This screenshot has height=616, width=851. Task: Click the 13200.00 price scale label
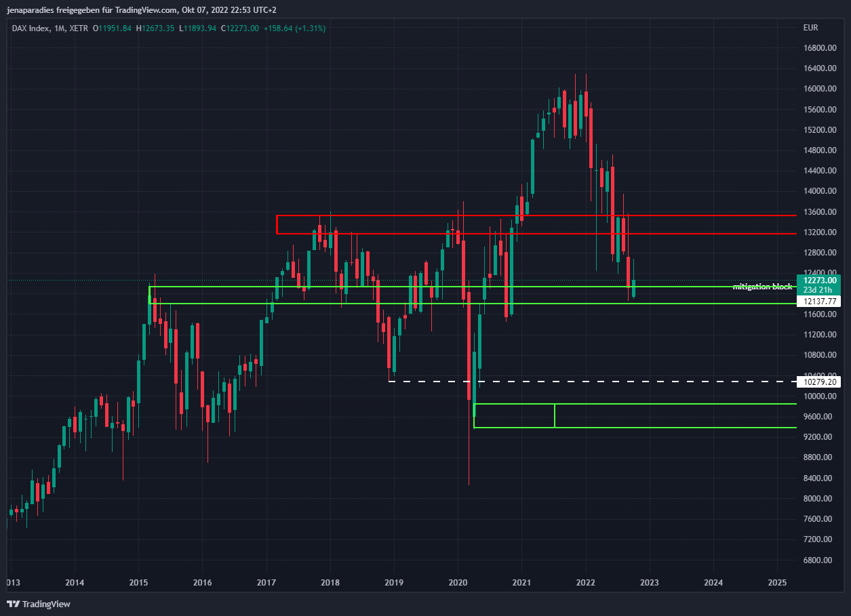pos(818,232)
